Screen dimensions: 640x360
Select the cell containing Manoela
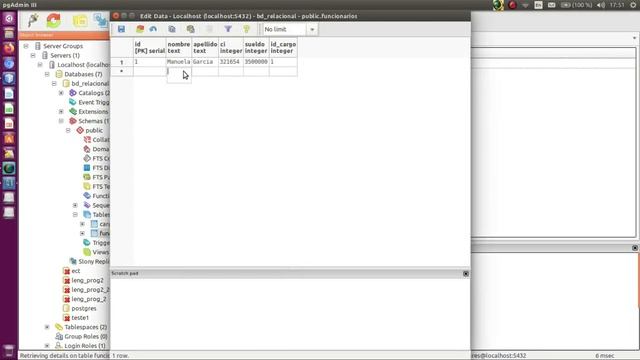tap(179, 62)
